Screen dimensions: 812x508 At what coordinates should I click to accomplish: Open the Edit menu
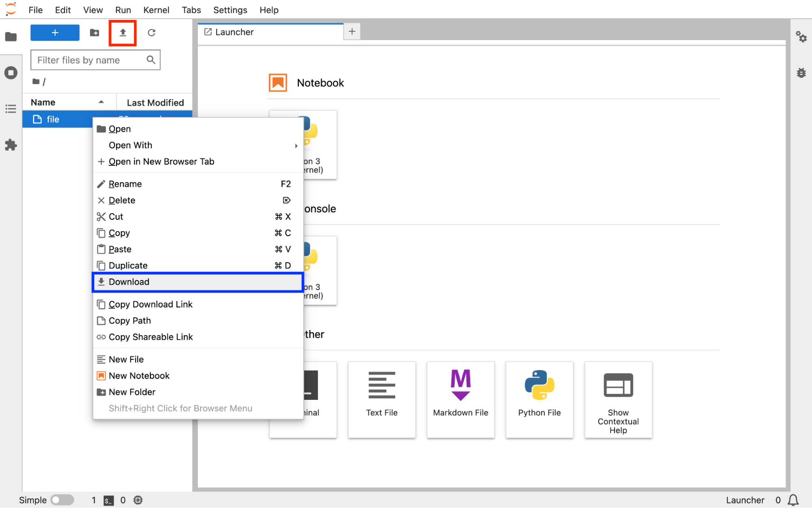point(63,10)
